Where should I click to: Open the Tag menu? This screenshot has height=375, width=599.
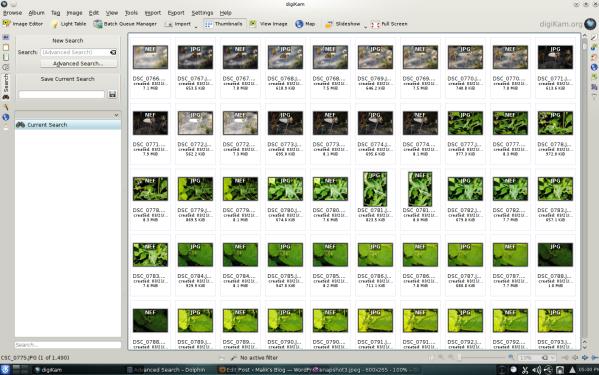point(55,13)
